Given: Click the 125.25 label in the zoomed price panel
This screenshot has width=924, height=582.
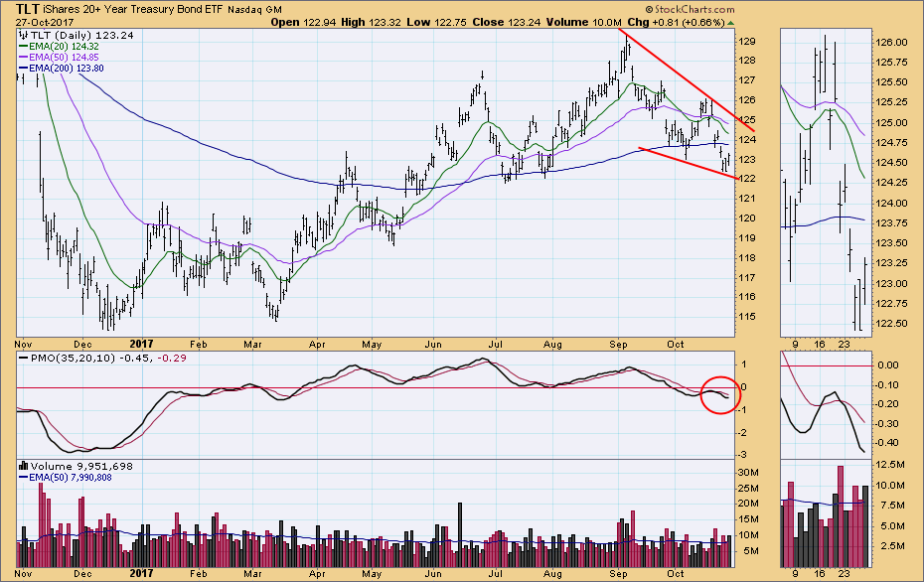Looking at the screenshot, I should pos(891,102).
